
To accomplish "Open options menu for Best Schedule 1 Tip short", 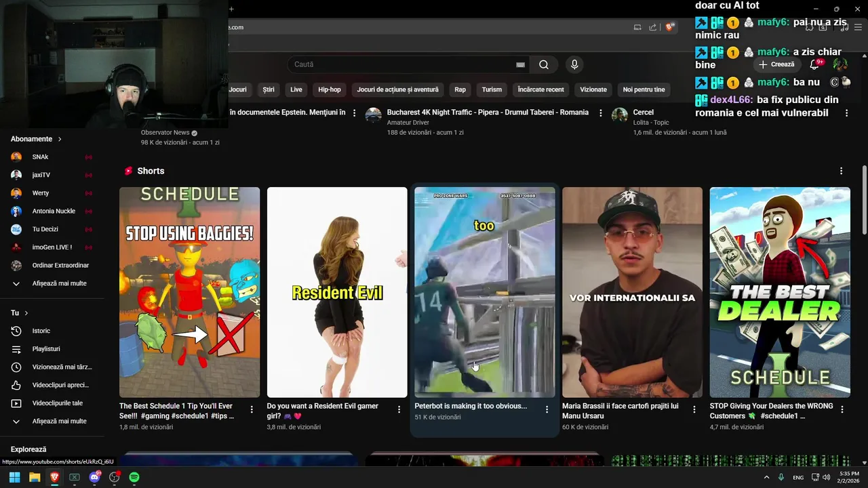I will point(252,409).
